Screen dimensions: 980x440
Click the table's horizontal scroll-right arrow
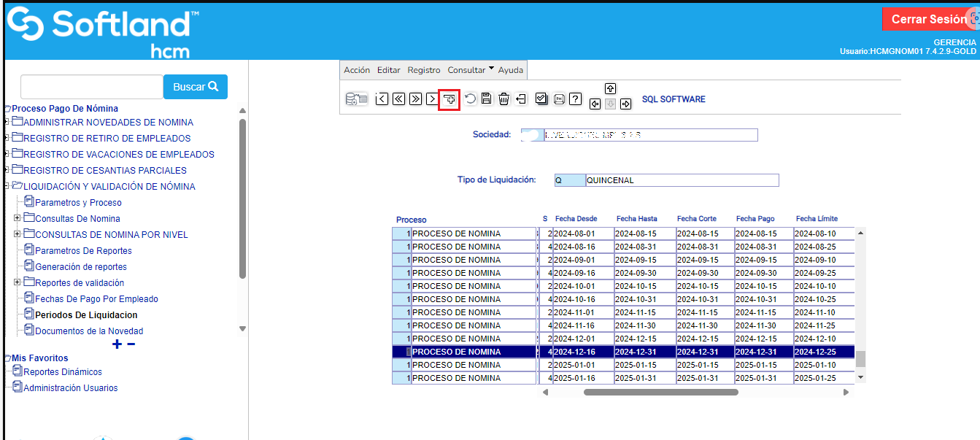click(x=846, y=392)
